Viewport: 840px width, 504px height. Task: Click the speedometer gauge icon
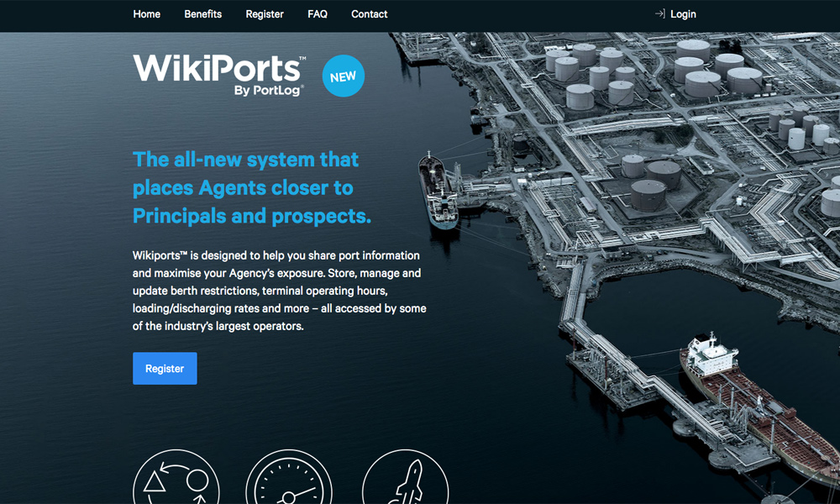[x=289, y=476]
